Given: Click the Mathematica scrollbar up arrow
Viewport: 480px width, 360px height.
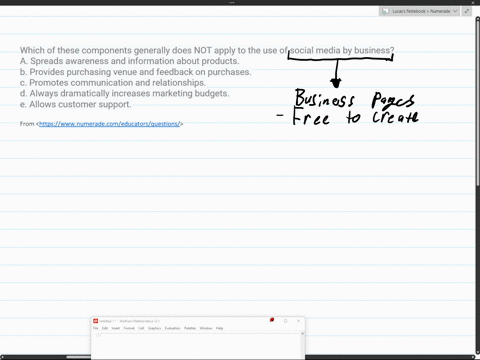Looking at the screenshot, I should coord(302,334).
